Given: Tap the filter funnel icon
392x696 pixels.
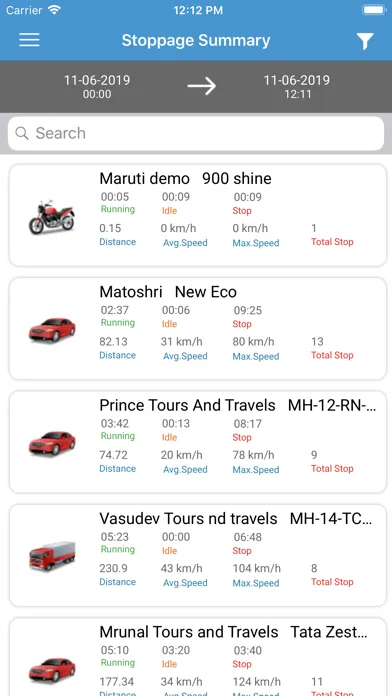Looking at the screenshot, I should point(365,41).
